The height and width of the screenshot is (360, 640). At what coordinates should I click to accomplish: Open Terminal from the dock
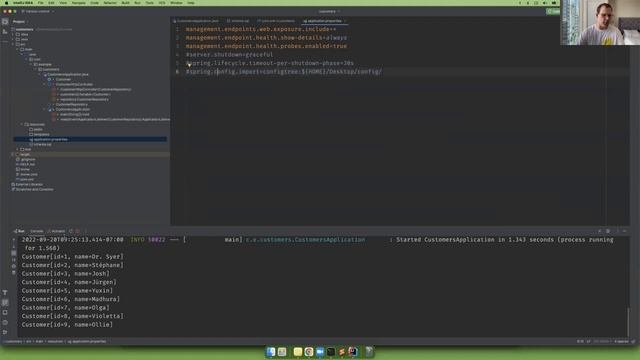coord(331,351)
